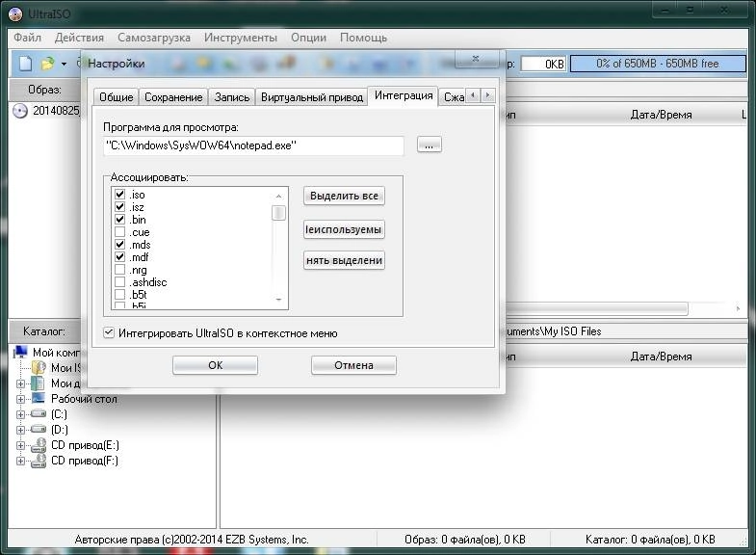Enable the .ashdisc association checkbox
756x555 pixels.
point(119,282)
